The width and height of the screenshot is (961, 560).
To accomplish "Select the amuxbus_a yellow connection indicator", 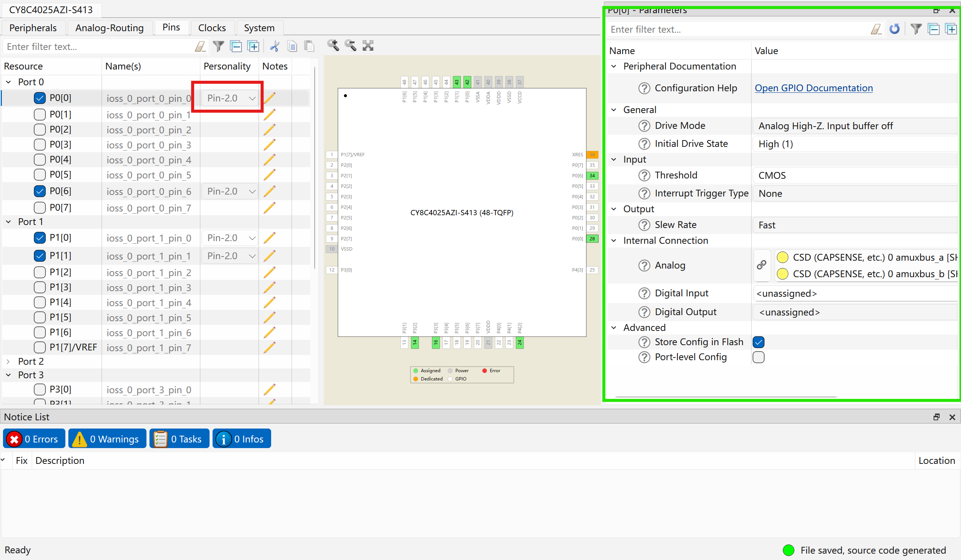I will tap(783, 258).
